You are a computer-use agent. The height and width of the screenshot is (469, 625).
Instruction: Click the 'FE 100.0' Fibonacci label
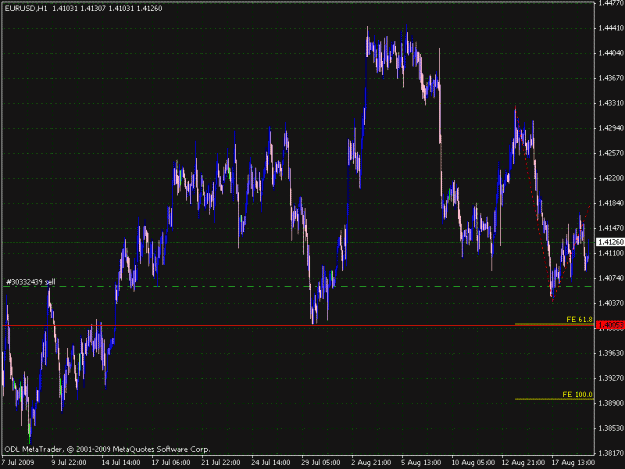click(577, 394)
